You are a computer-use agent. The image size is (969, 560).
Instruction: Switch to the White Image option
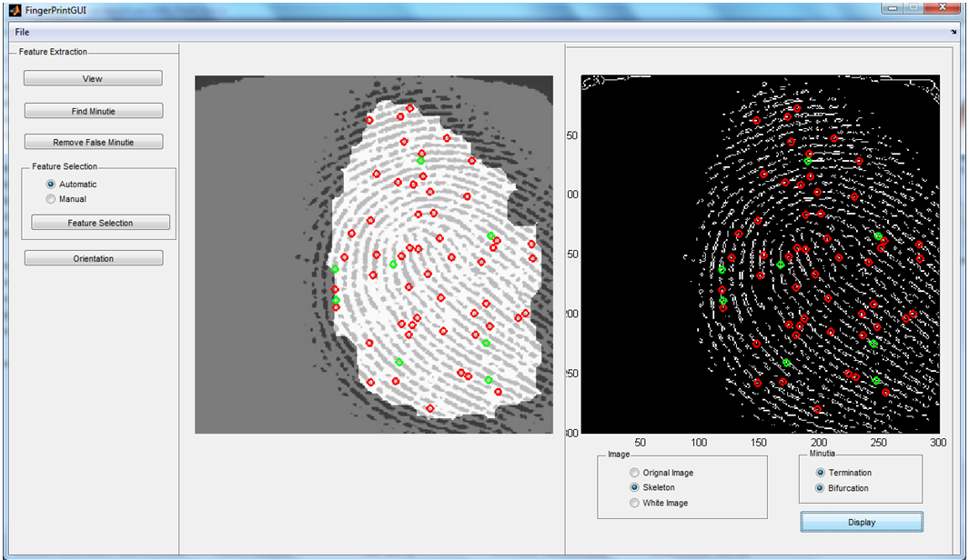point(634,503)
